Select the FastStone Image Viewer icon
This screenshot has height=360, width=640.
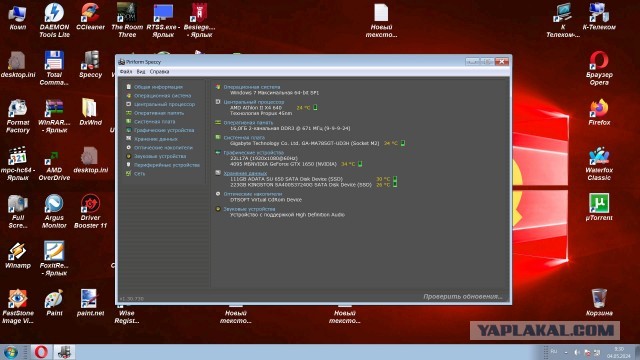(x=18, y=307)
